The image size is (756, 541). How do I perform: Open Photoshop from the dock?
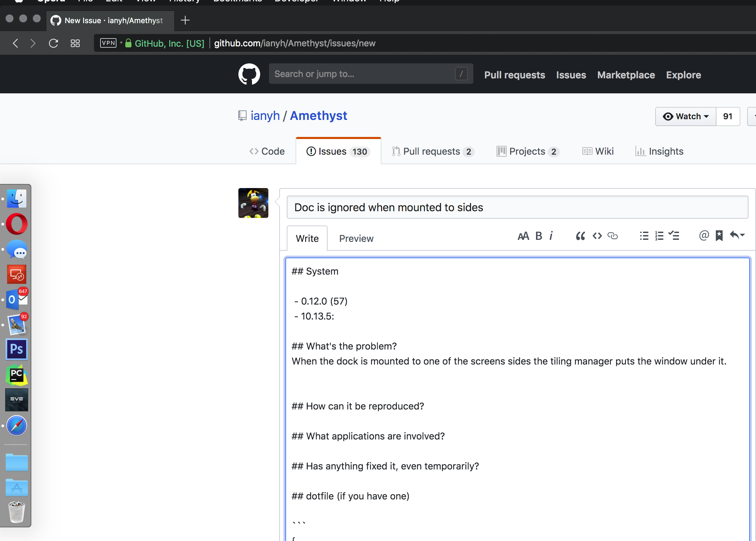[x=16, y=349]
